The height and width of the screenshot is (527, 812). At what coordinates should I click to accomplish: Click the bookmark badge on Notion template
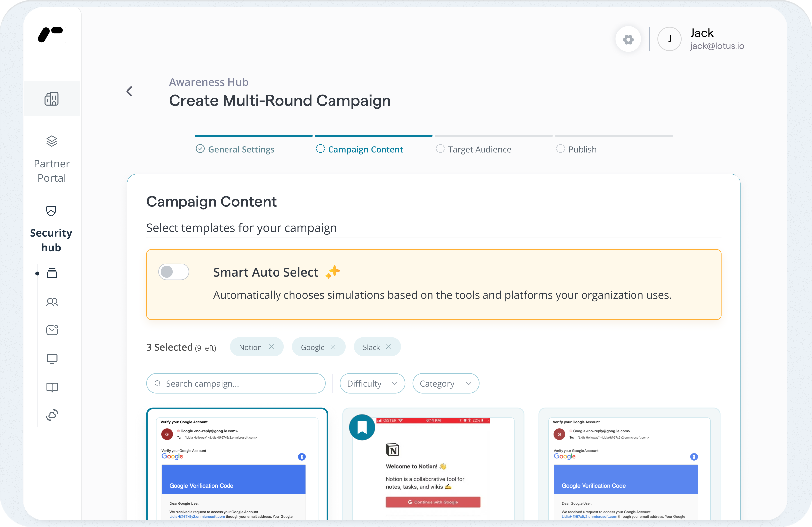click(362, 427)
